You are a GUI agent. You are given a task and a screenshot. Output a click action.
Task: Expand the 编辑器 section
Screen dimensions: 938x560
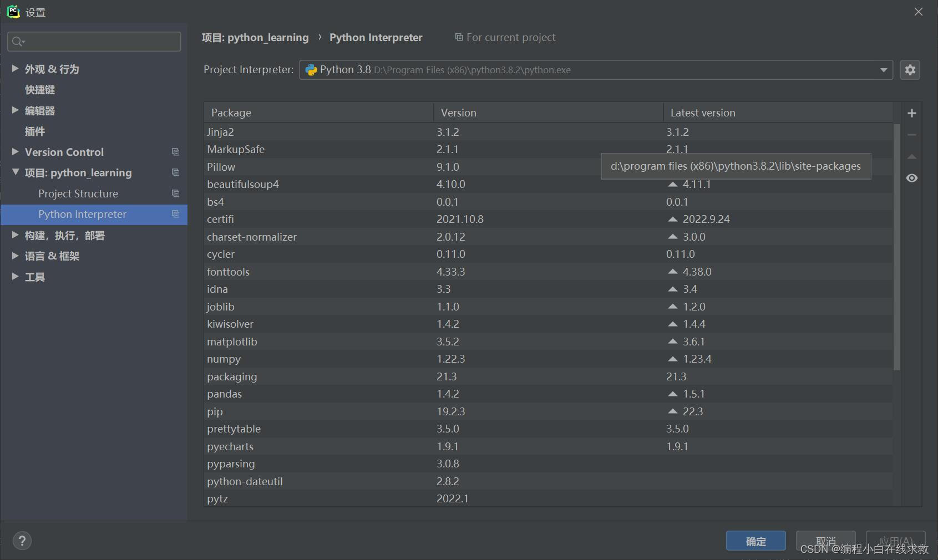tap(15, 110)
